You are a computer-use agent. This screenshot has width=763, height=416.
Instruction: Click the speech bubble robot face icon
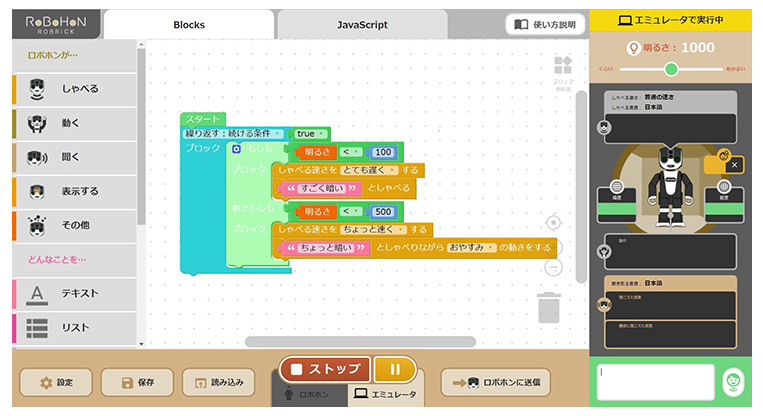pos(604,127)
